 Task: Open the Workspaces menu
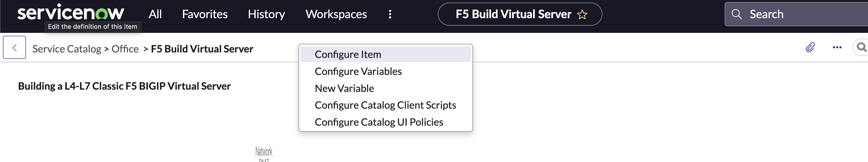[336, 14]
